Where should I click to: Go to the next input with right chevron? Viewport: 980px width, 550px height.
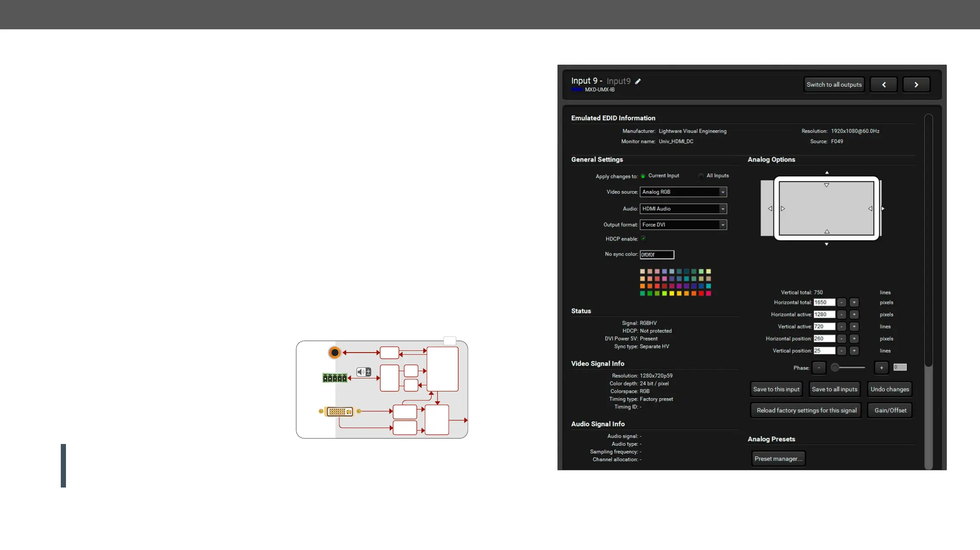coord(916,85)
